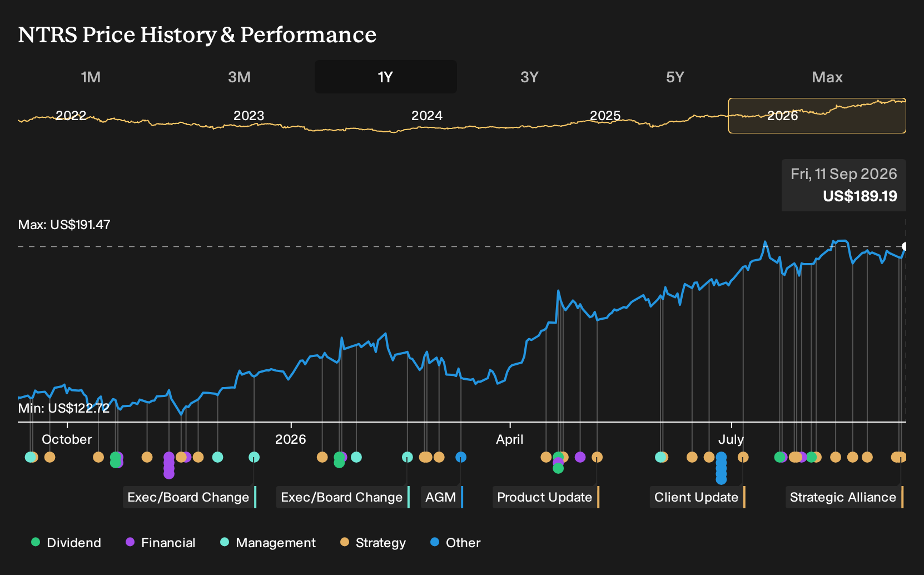Click the 2025 label on overview chart

[x=605, y=116]
